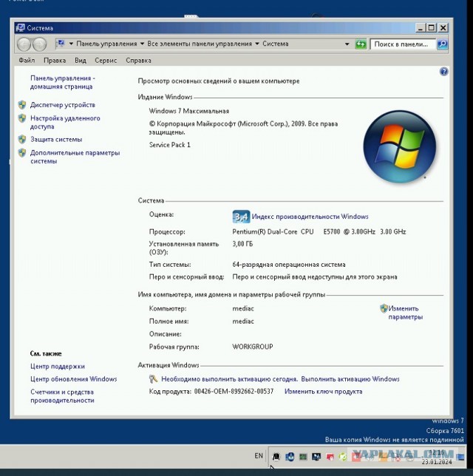Image resolution: width=473 pixels, height=476 pixels.
Task: Click black-and-white round tray icon
Action: (x=276, y=456)
